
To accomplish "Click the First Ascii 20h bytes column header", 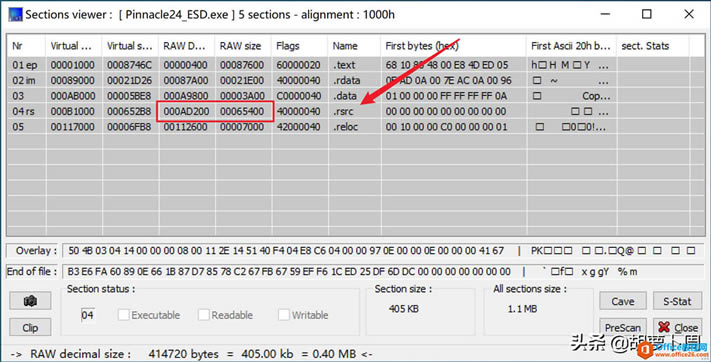I will 571,46.
